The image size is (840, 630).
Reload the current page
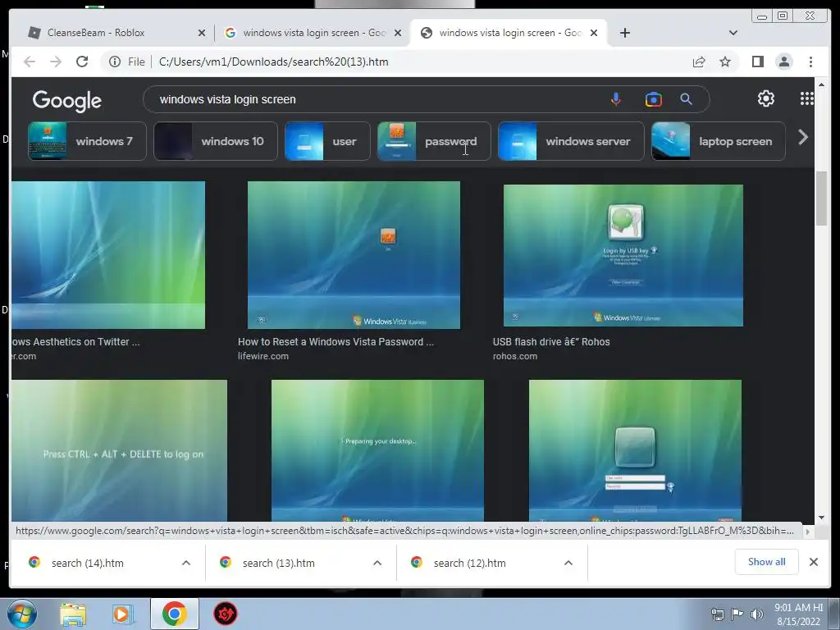click(x=82, y=62)
